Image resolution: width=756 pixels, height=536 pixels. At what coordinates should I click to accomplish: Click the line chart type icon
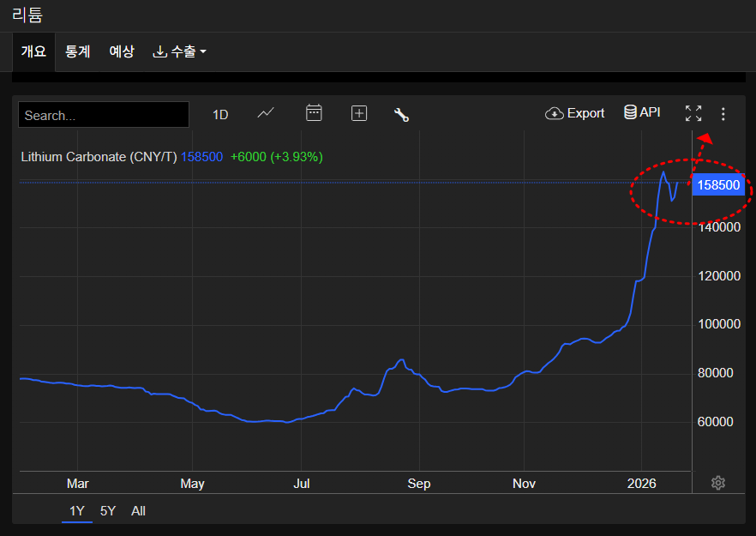pyautogui.click(x=266, y=113)
